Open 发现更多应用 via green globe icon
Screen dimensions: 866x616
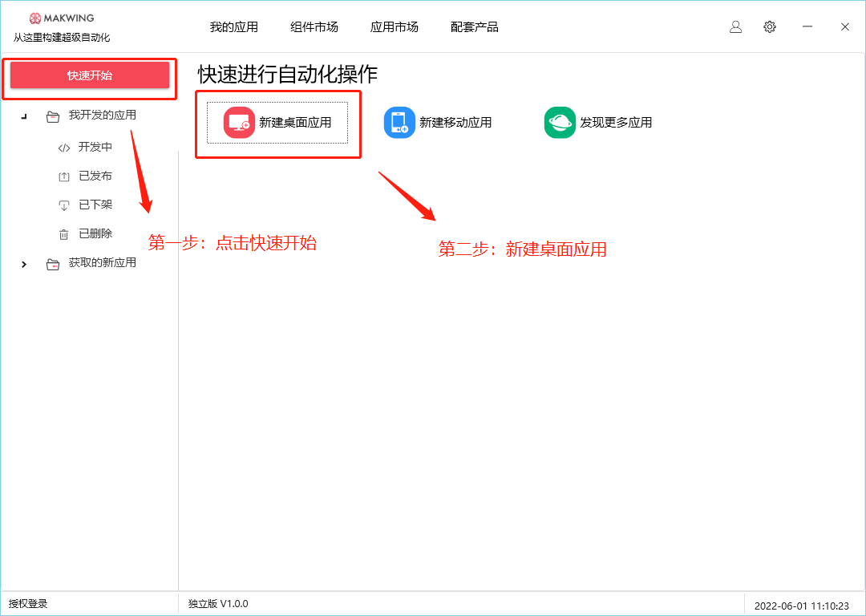pyautogui.click(x=560, y=122)
